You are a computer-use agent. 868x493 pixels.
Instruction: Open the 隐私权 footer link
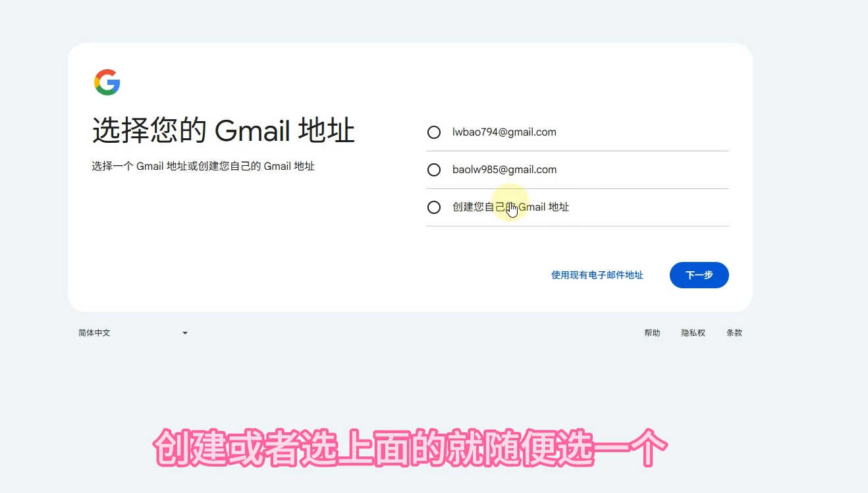[x=693, y=333]
